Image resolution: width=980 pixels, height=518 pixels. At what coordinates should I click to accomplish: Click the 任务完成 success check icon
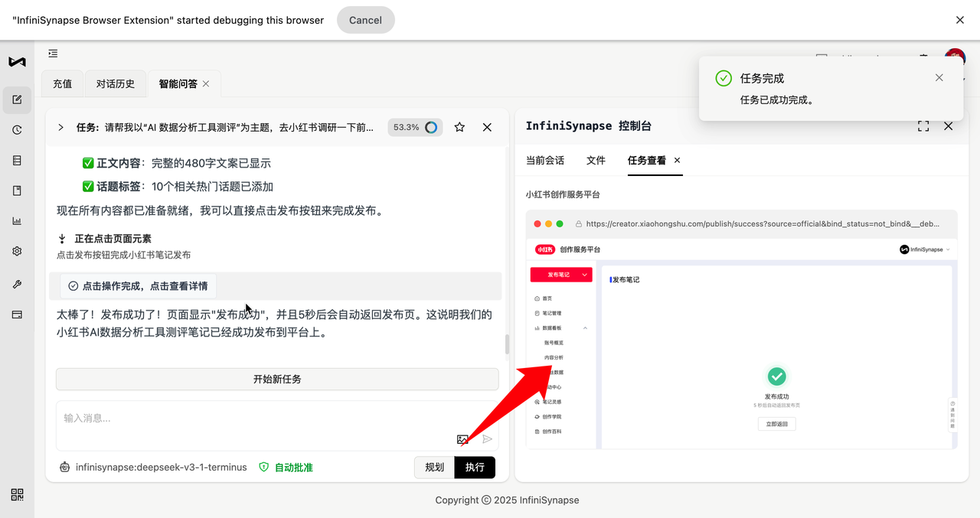723,78
